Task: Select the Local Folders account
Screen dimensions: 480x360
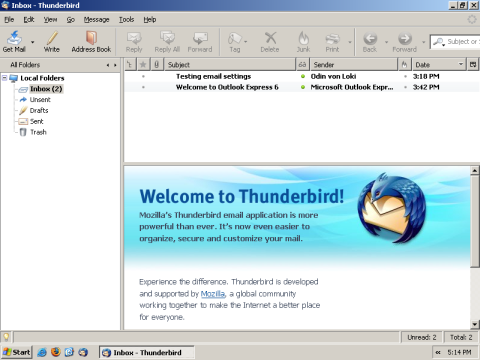Action: tap(42, 78)
